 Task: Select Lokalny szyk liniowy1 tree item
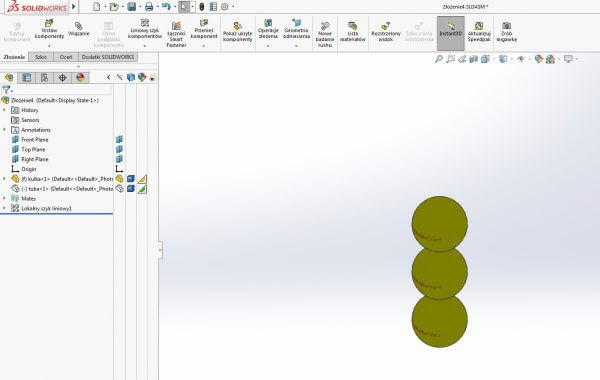tap(41, 209)
